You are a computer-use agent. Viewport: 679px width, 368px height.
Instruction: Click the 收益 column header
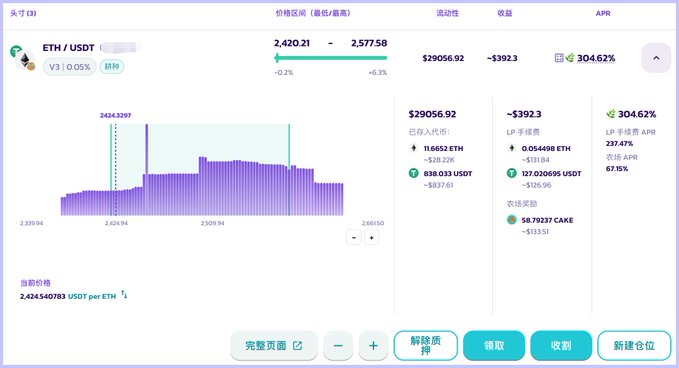(505, 13)
